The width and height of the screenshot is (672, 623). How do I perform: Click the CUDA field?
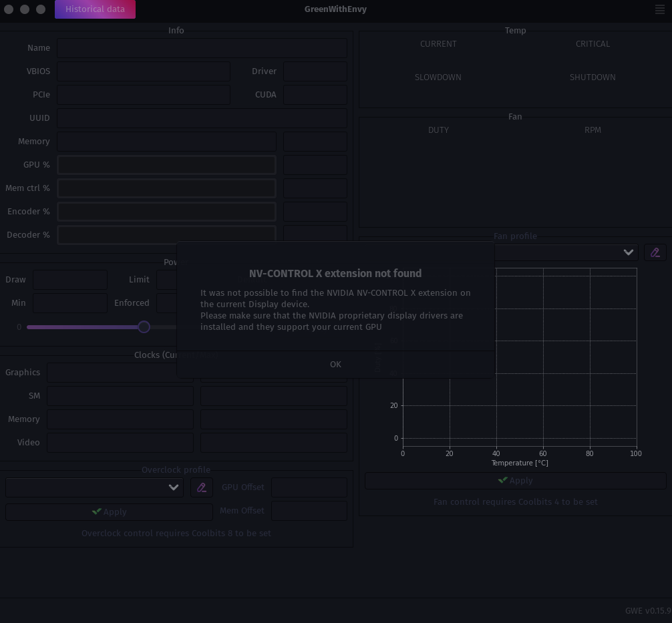[x=315, y=95]
